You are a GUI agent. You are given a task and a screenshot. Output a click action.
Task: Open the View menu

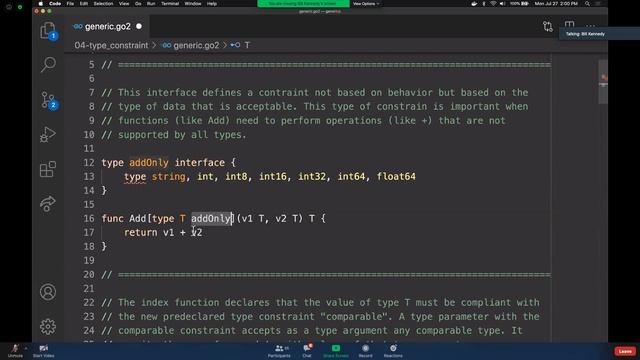(x=124, y=4)
